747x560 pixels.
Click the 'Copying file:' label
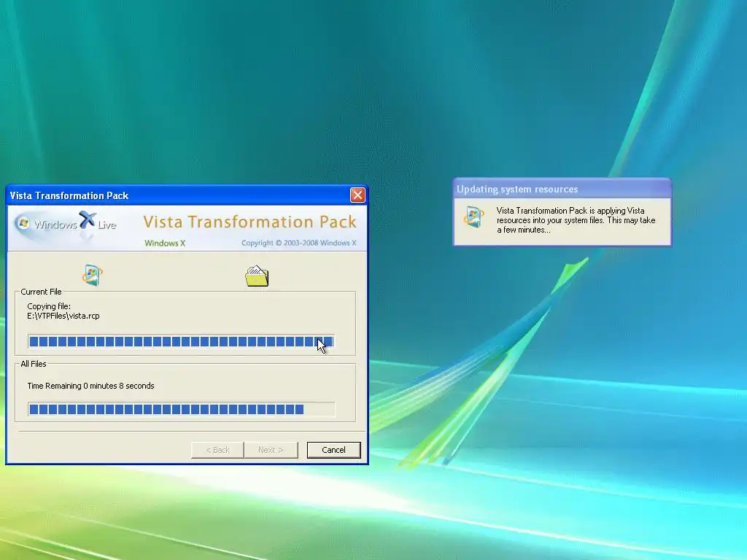49,306
